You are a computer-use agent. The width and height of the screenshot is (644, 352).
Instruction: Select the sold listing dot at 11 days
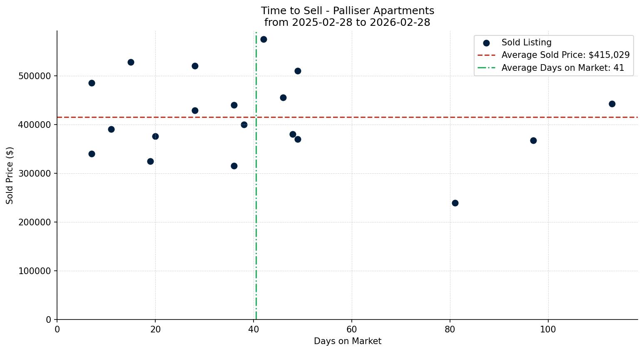point(111,129)
